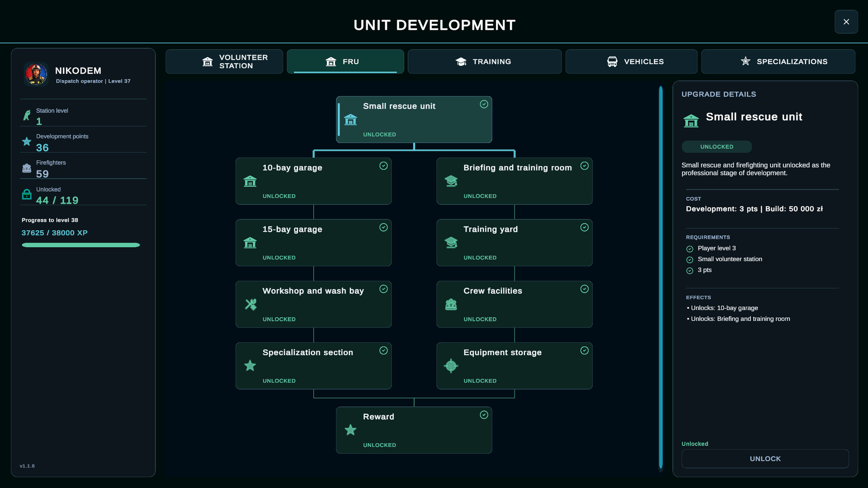Select the Workshop and wash bay card
Screen dimensions: 868x488
tap(314, 305)
